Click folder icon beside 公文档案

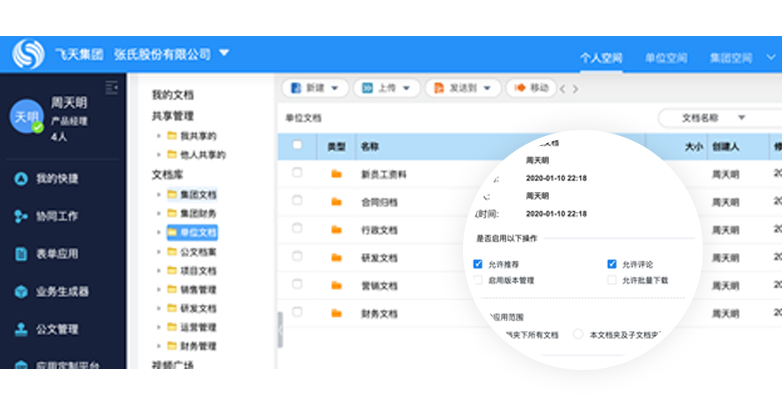tap(172, 252)
